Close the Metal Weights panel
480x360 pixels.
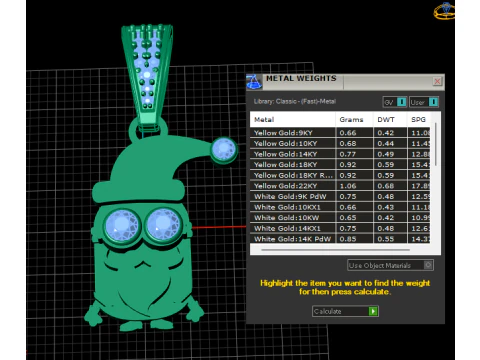click(437, 81)
